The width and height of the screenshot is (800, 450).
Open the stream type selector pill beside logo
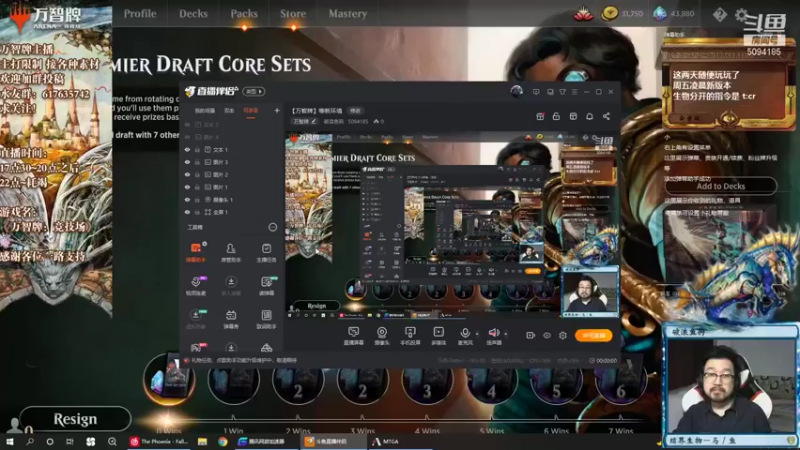(x=254, y=91)
